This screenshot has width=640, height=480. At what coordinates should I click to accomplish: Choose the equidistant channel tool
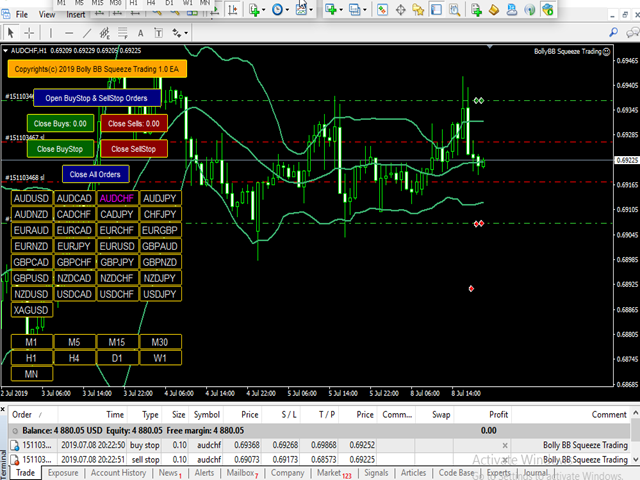(x=105, y=33)
